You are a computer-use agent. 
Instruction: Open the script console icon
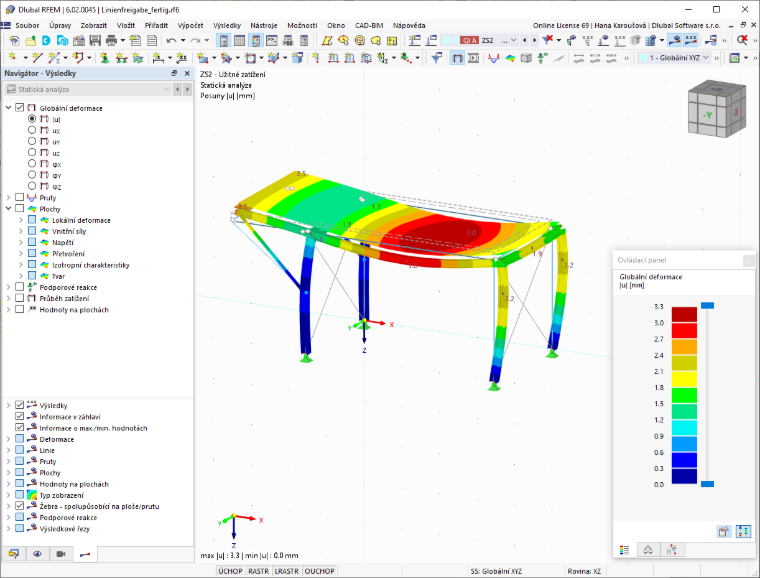272,41
